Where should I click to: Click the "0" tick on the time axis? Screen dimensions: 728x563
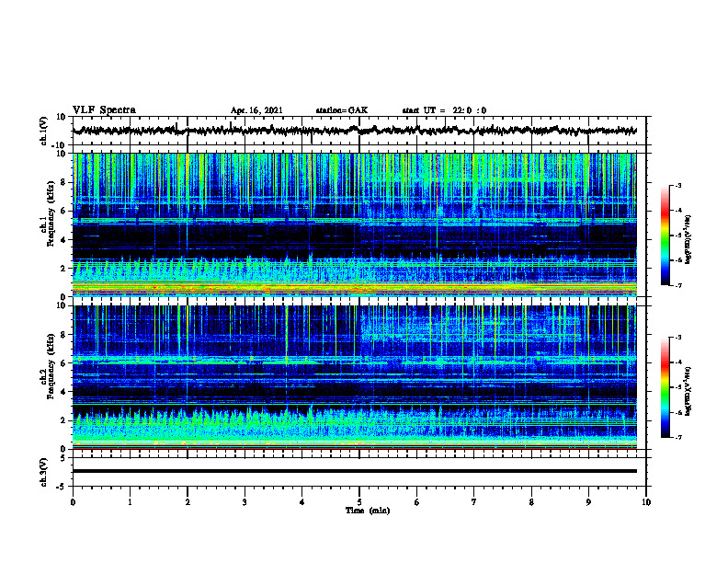pyautogui.click(x=73, y=502)
